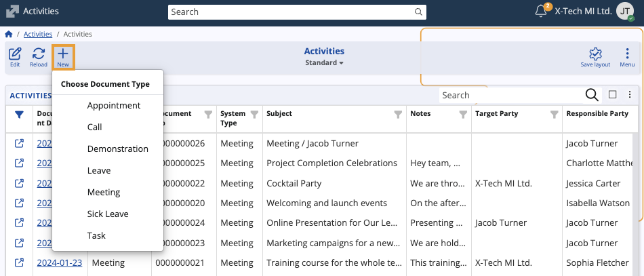Open the 2024-01-23 document date link
The image size is (644, 276).
(60, 262)
